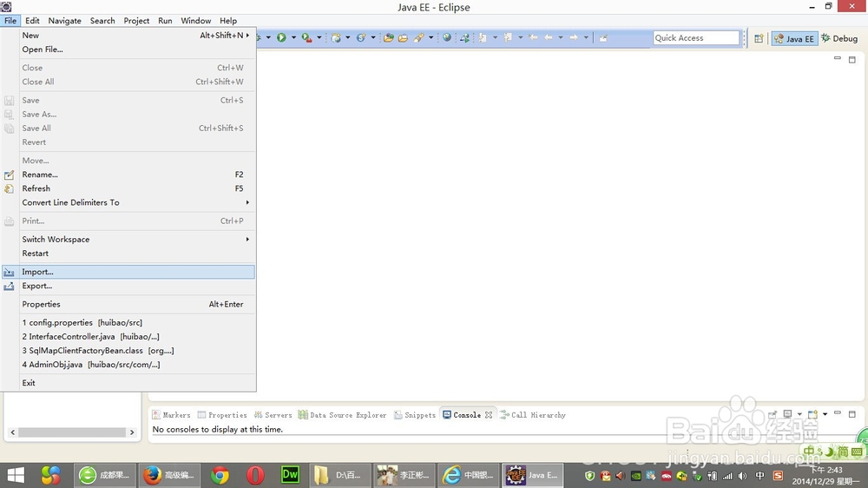Click the Open Type folder icon
Screen dimensions: 868x488
pos(389,37)
